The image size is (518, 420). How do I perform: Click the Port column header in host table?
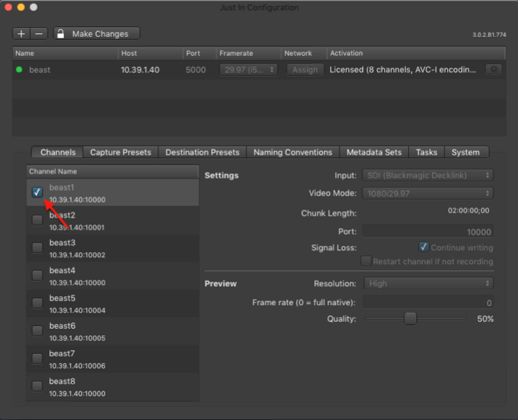pos(200,53)
